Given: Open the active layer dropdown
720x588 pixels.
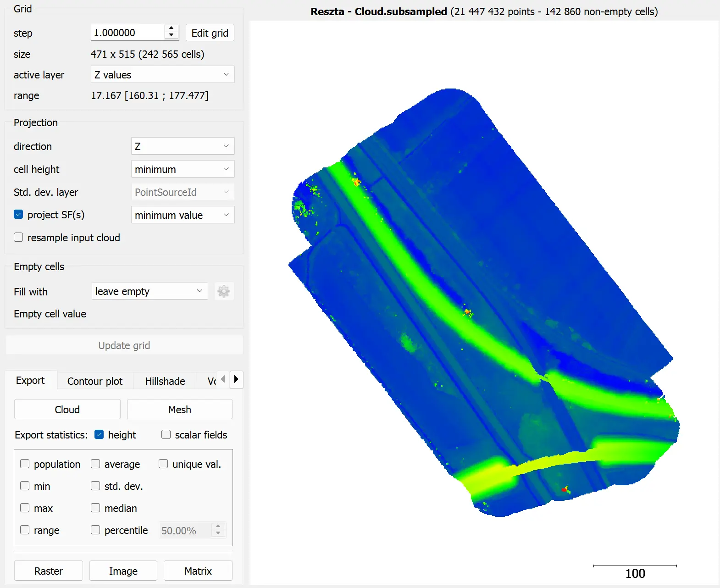Looking at the screenshot, I should (162, 75).
